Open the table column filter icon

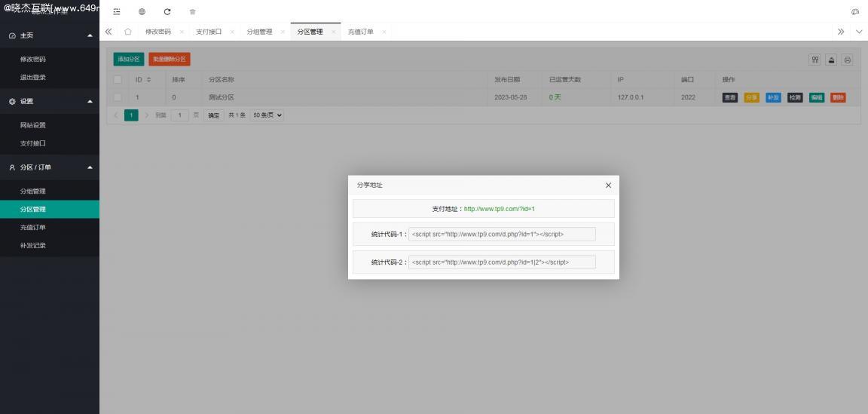click(815, 60)
